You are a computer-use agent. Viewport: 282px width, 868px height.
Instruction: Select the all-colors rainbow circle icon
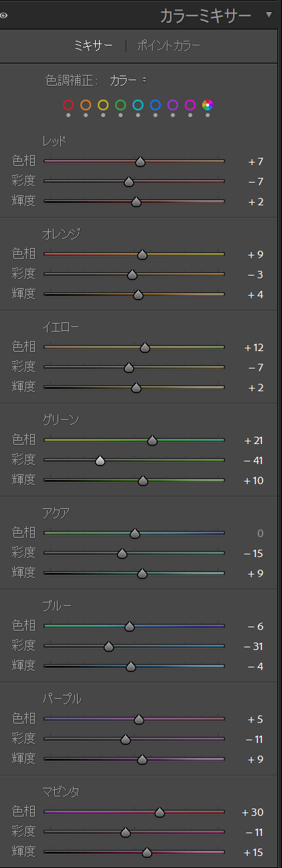(x=208, y=105)
